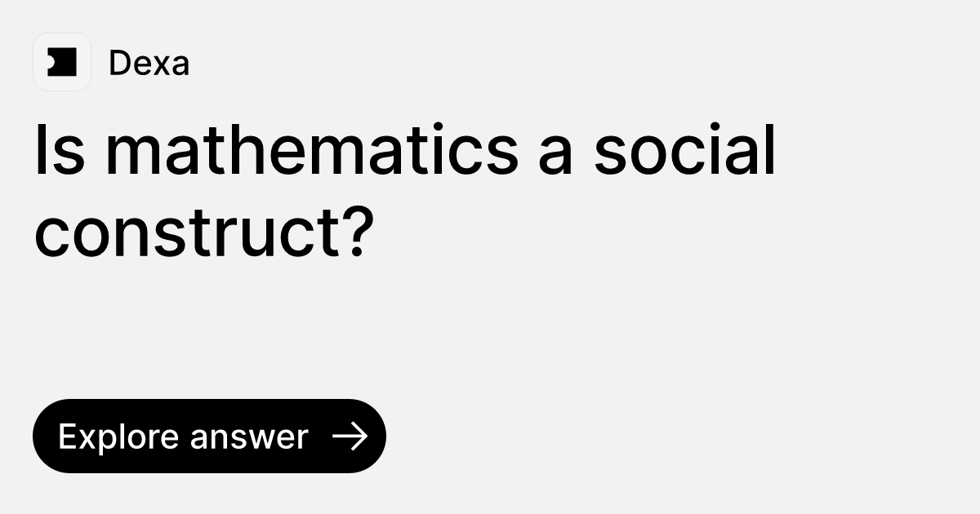Click the black shape inside the Dexa logo
Image resolution: width=980 pixels, height=514 pixels.
[x=64, y=62]
